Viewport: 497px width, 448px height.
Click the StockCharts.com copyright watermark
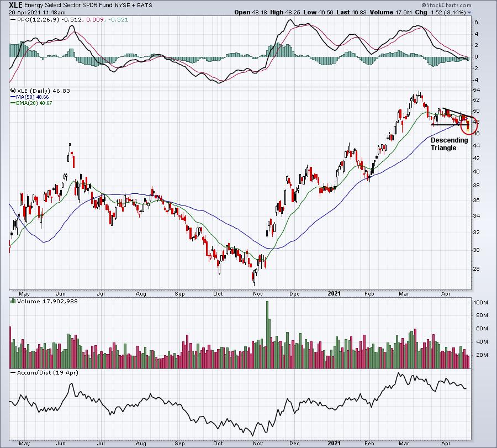point(446,5)
